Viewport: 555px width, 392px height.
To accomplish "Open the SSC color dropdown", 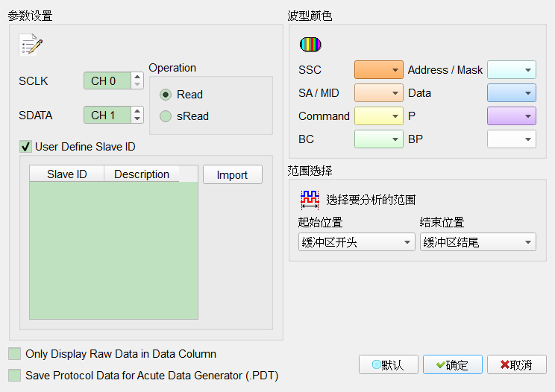I will pyautogui.click(x=379, y=69).
